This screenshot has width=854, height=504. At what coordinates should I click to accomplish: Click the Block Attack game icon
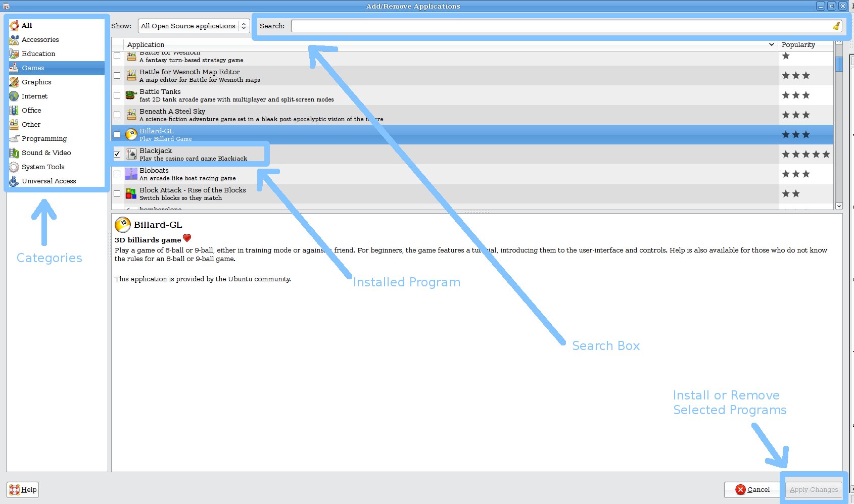pos(131,193)
